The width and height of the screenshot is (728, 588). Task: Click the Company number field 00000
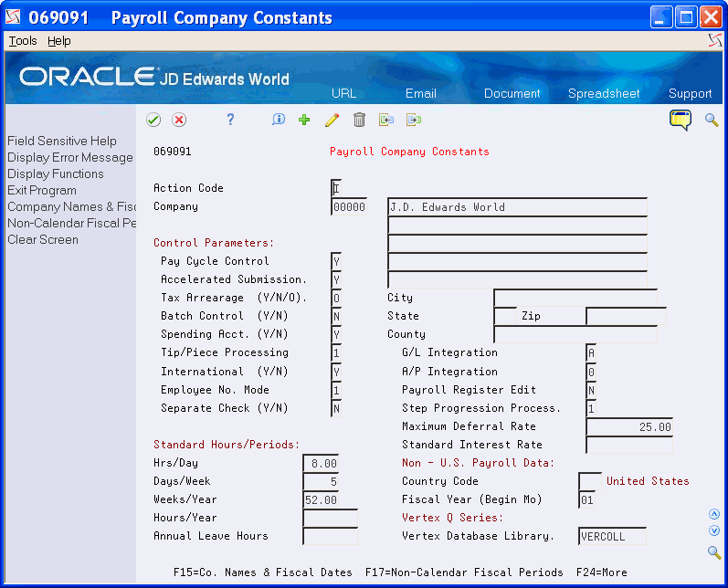coord(349,206)
